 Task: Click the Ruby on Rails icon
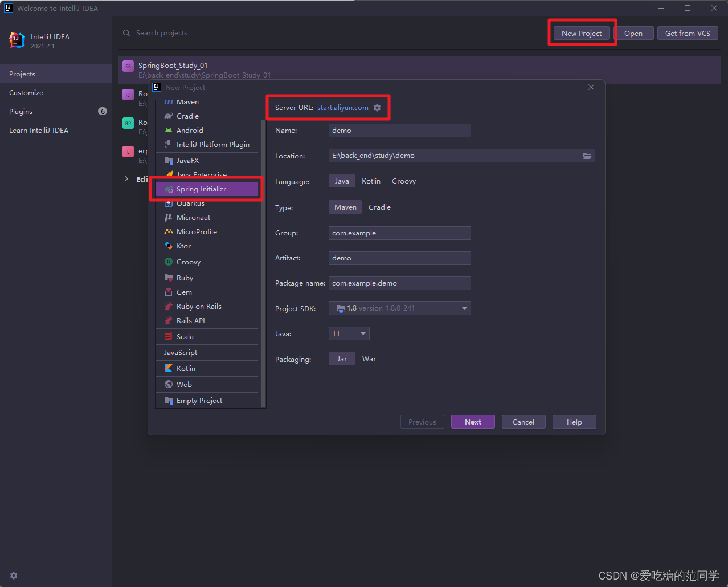click(169, 307)
